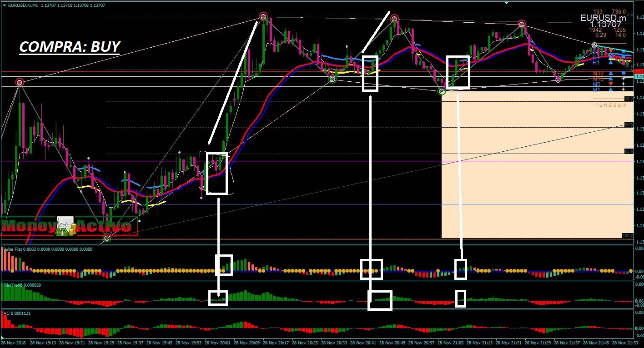Click the 1042 value in info panel
The image size is (644, 348).
pos(595,30)
